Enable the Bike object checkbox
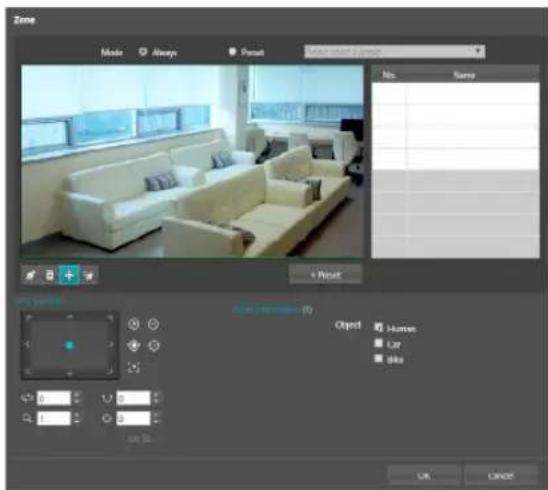Screen dimensions: 548x490 tap(378, 358)
